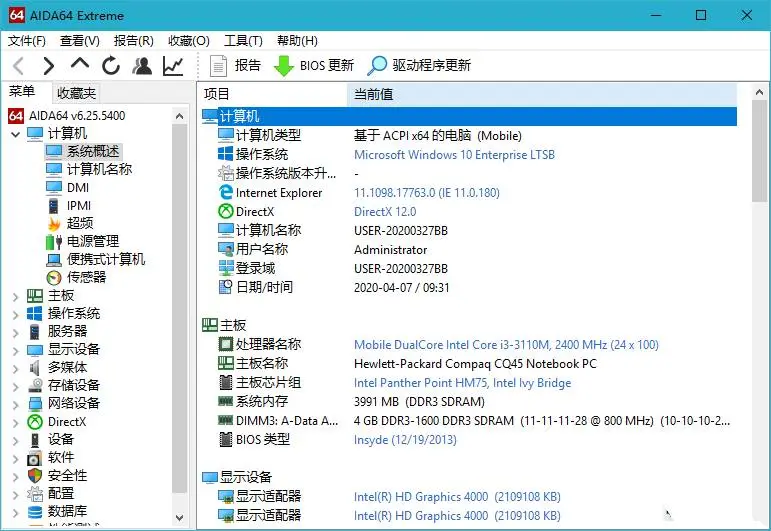
Task: Collapse the 计算机 tree node
Action: coord(15,133)
